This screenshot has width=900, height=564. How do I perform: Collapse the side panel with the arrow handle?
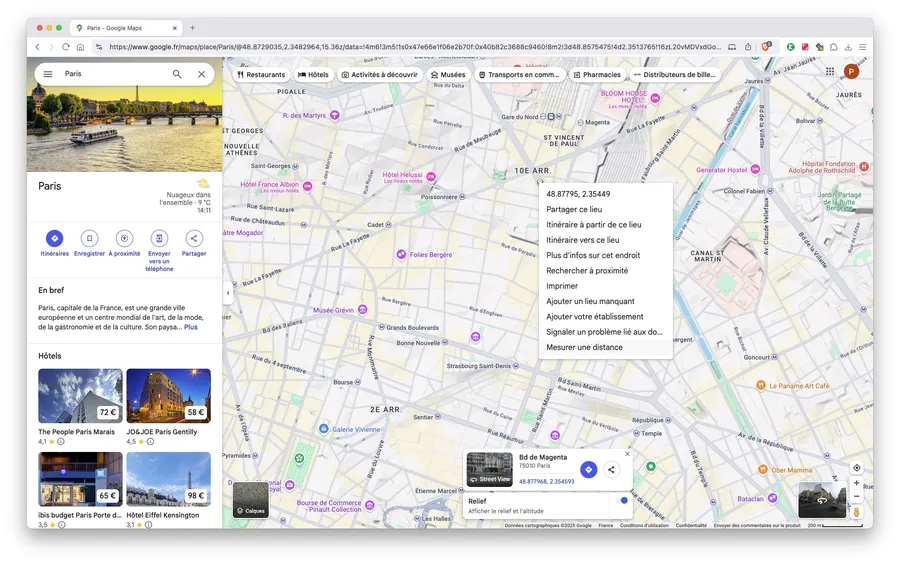tap(228, 293)
